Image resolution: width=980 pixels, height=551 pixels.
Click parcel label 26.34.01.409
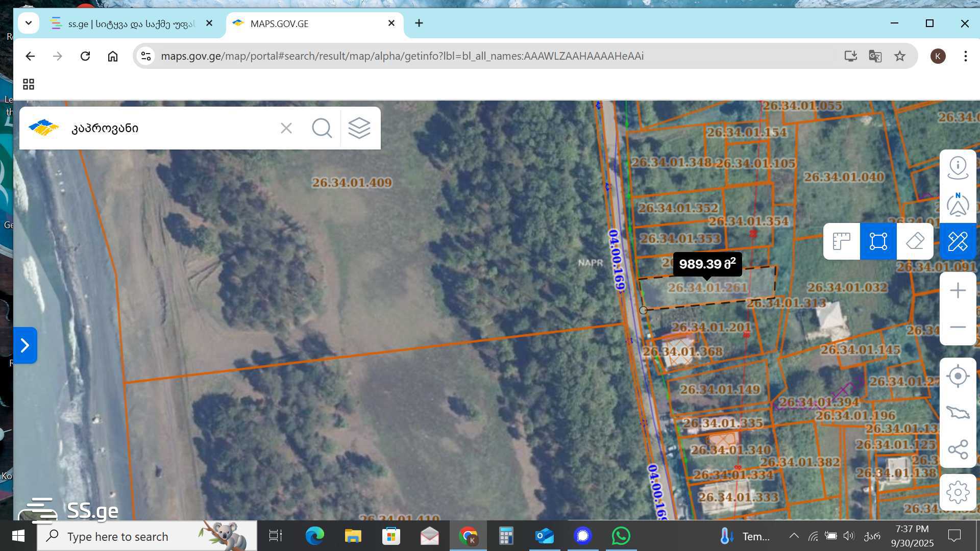pyautogui.click(x=352, y=183)
